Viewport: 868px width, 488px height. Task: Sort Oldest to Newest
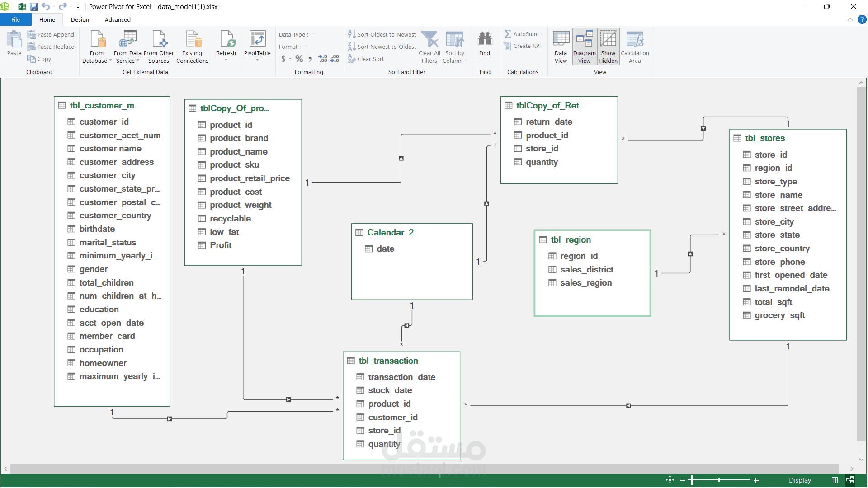[x=382, y=34]
